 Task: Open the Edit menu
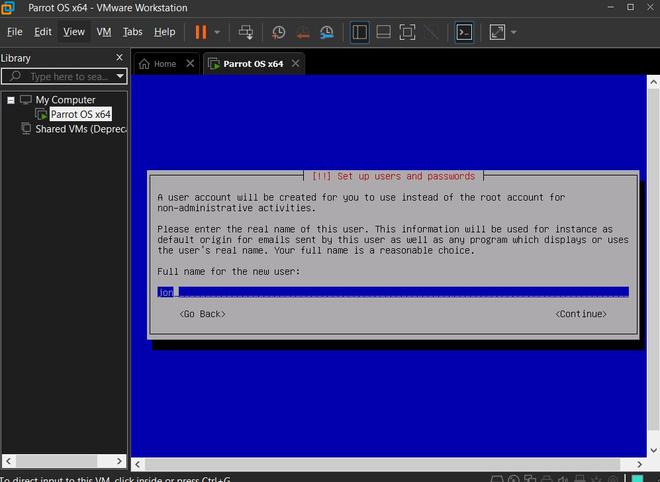coord(43,32)
